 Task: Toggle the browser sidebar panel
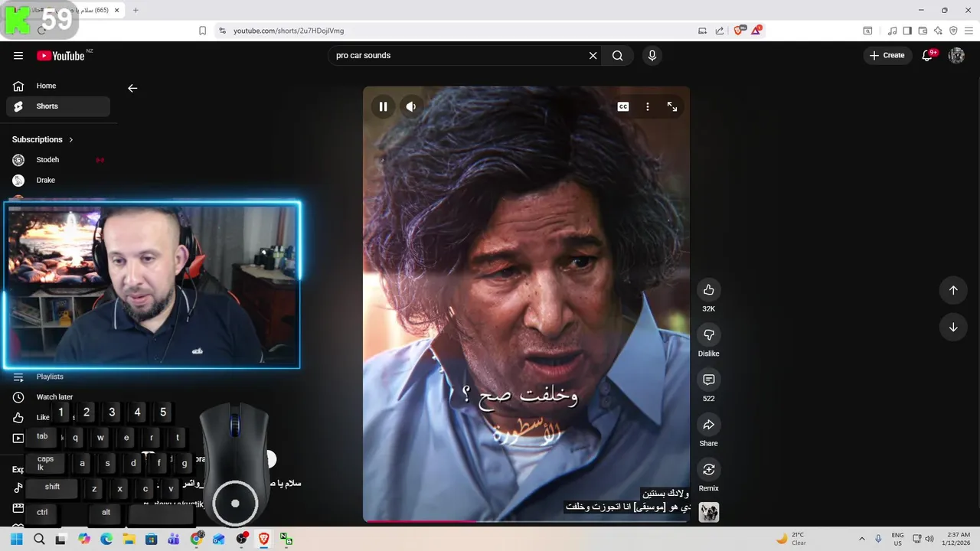click(907, 31)
